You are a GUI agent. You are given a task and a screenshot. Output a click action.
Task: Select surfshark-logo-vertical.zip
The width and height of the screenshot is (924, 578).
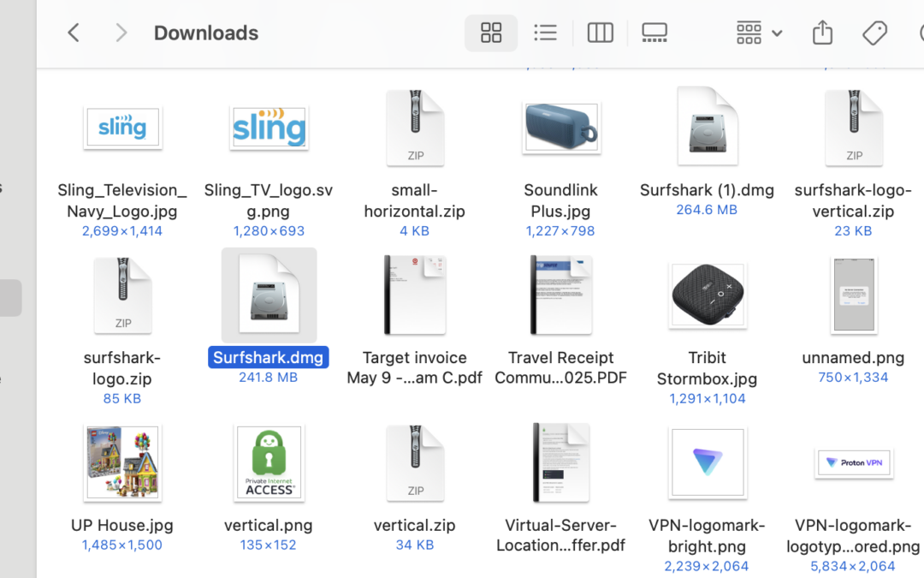point(853,128)
